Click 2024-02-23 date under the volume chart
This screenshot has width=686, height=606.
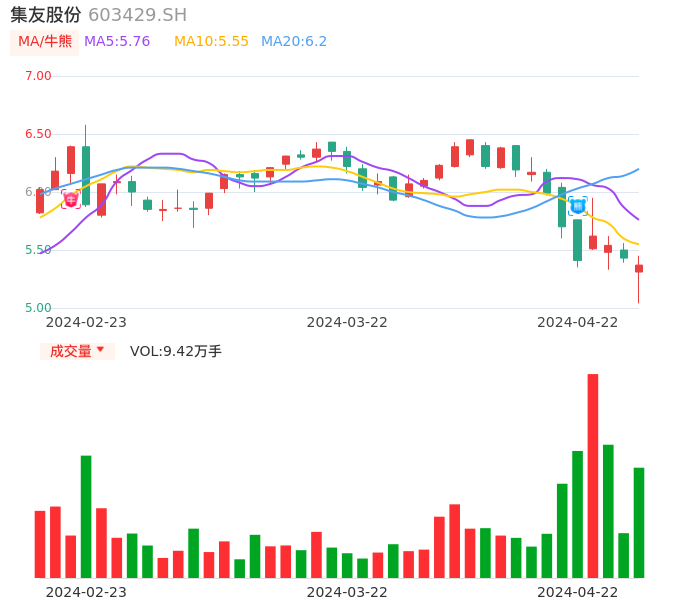point(86,592)
